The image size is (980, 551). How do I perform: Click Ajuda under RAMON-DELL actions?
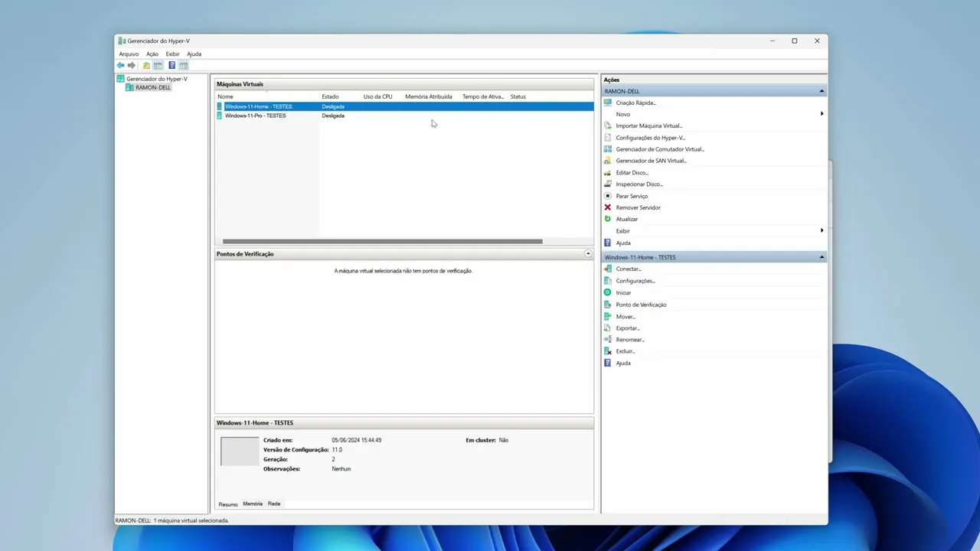tap(623, 243)
